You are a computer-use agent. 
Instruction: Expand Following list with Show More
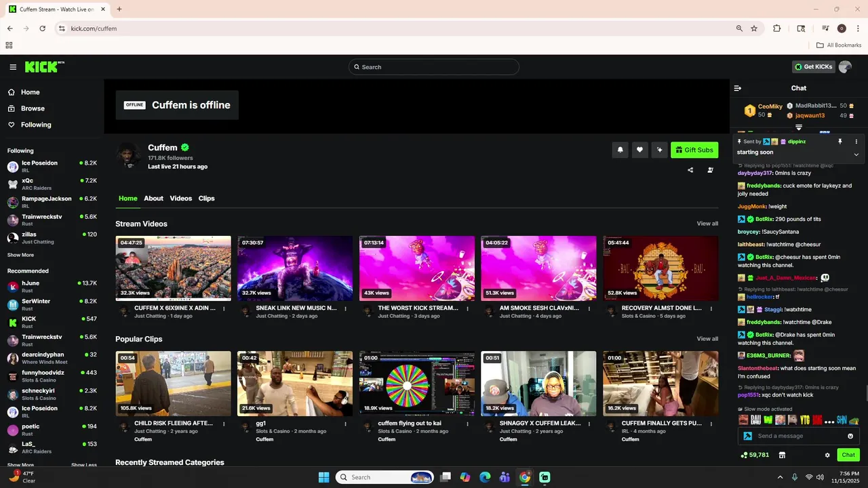20,256
